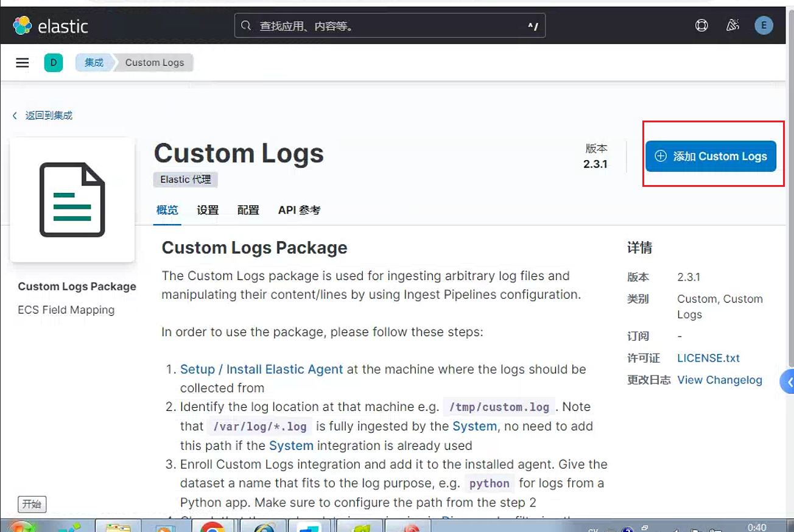Open the newsfeed celebration icon
The width and height of the screenshot is (794, 532).
733,26
